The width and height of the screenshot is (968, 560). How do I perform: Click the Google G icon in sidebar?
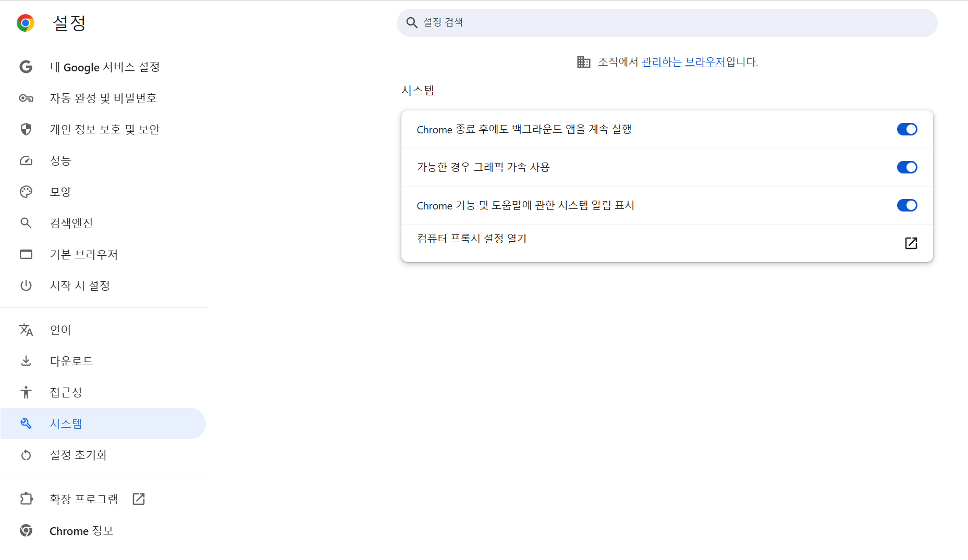(26, 67)
